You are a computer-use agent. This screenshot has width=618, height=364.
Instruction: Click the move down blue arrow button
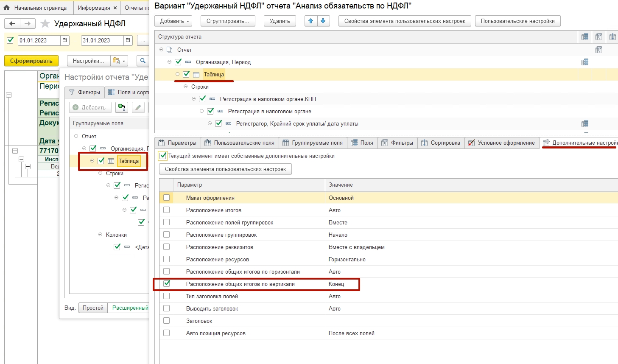(323, 21)
